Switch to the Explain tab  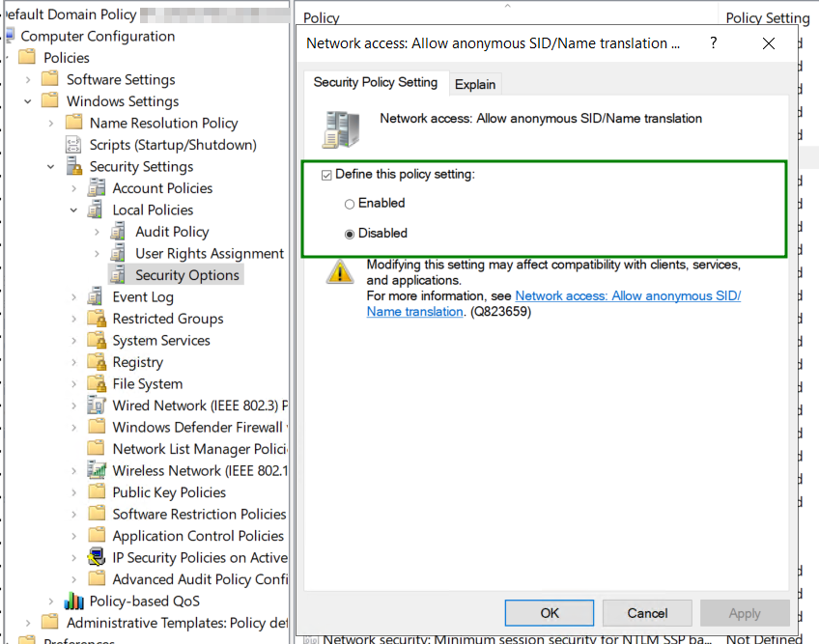pyautogui.click(x=475, y=85)
